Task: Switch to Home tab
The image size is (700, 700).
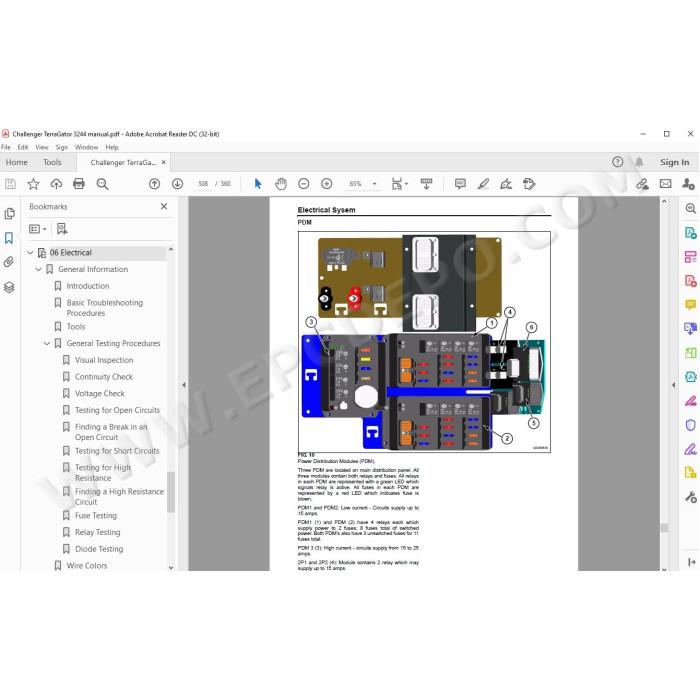Action: click(17, 162)
